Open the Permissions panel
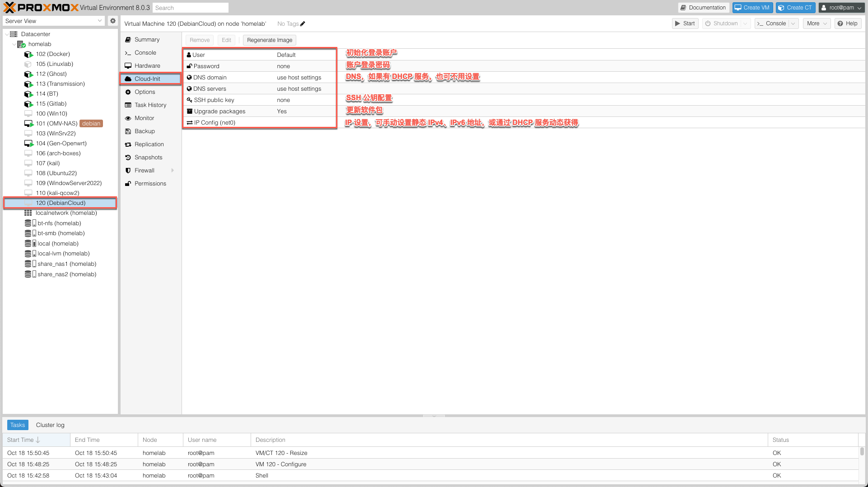 (x=150, y=183)
